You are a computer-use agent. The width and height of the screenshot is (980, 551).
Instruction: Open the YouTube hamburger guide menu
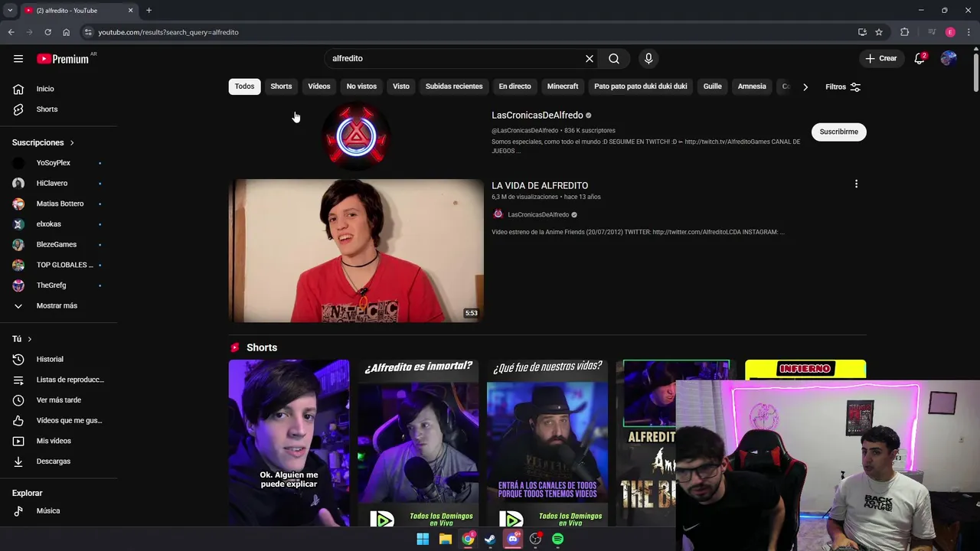coord(18,58)
